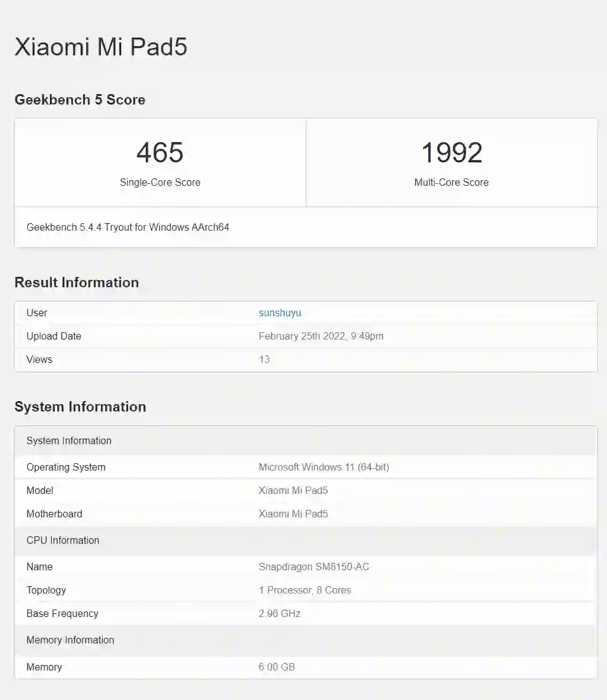Click the Snapdragon SM8150-AC CPU name
The image size is (607, 700).
point(314,567)
